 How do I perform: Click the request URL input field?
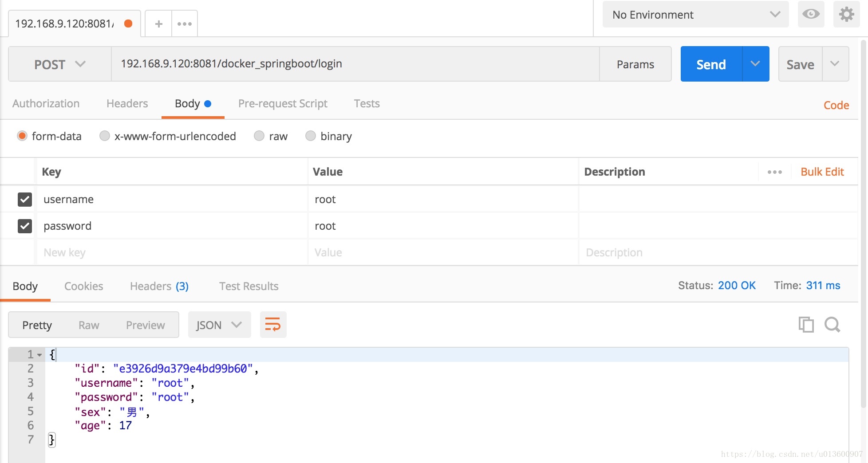pos(355,64)
